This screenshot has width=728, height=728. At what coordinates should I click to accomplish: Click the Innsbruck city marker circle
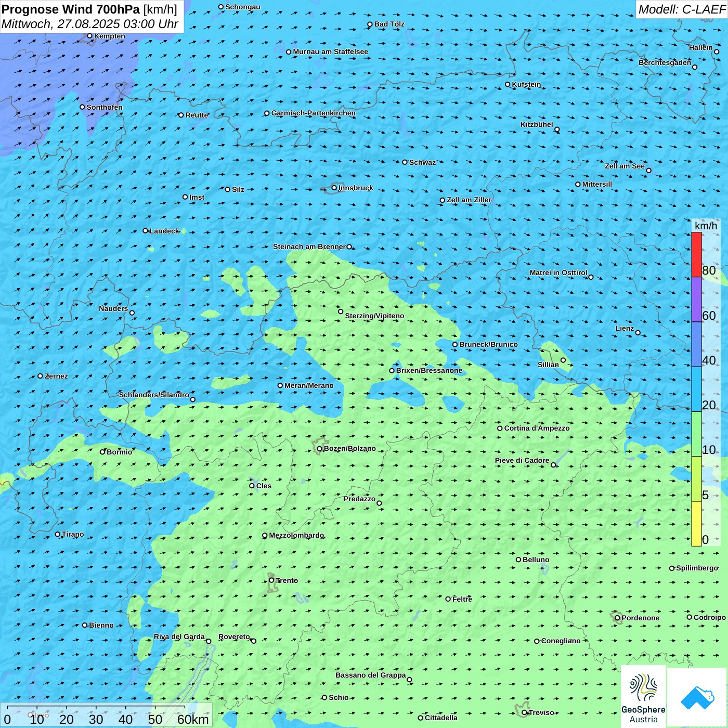tap(334, 188)
